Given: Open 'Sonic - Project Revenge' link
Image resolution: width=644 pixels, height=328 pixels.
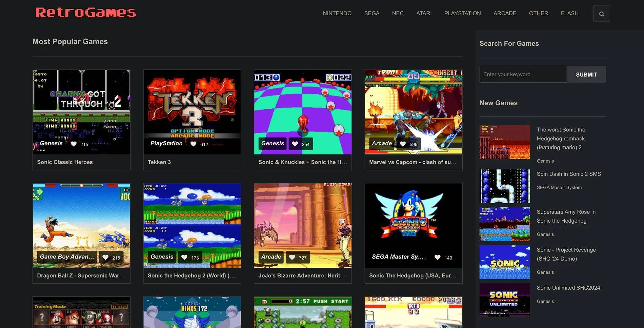Looking at the screenshot, I should pyautogui.click(x=566, y=254).
